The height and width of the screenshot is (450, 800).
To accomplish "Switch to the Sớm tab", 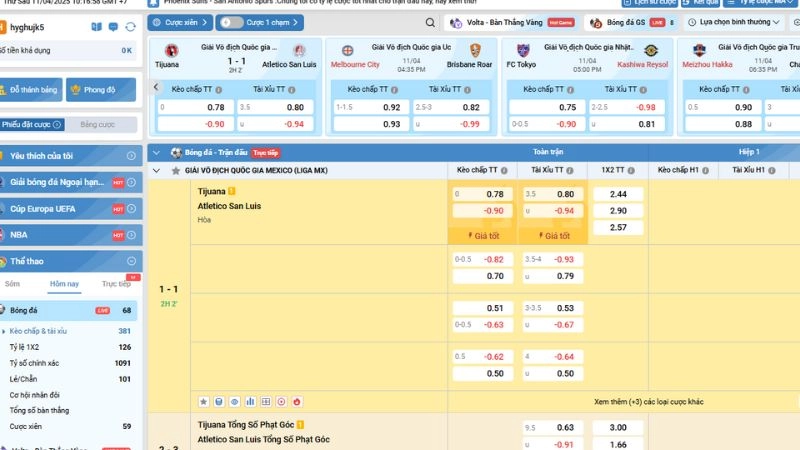I will 12,284.
